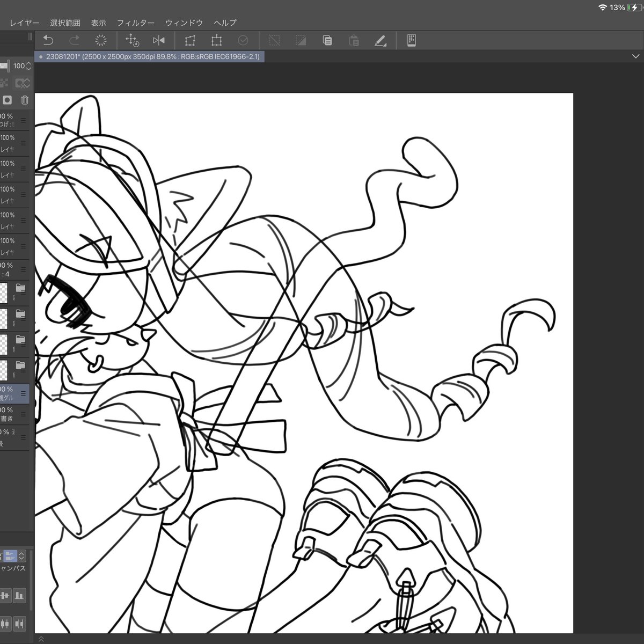Image resolution: width=644 pixels, height=644 pixels.
Task: Select the 23081201 canvas tab
Action: click(x=150, y=56)
